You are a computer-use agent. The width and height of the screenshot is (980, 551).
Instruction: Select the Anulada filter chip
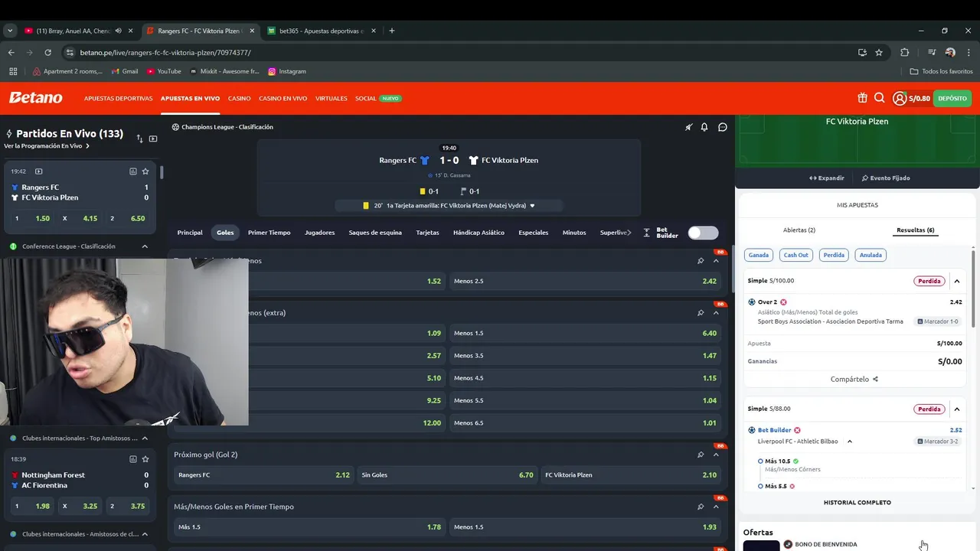click(871, 255)
